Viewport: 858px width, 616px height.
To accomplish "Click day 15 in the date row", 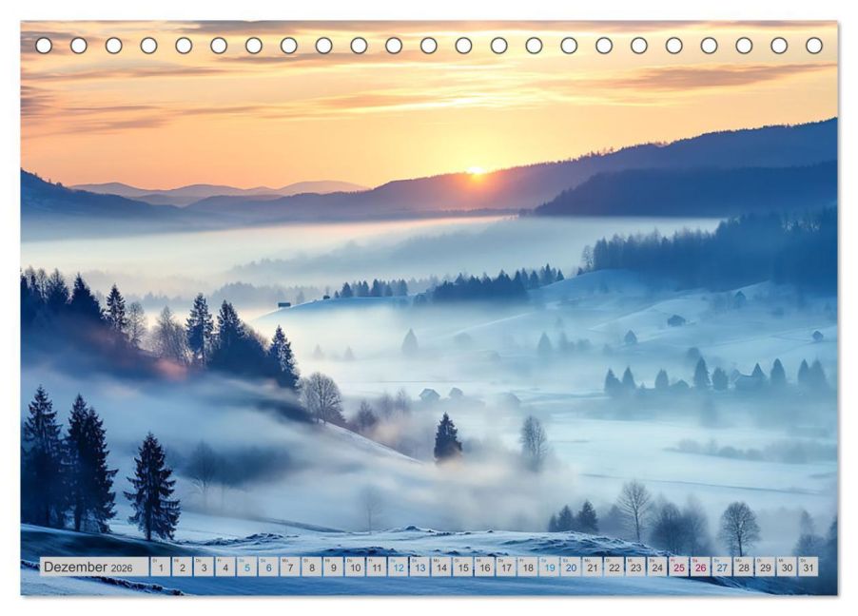I will (462, 568).
